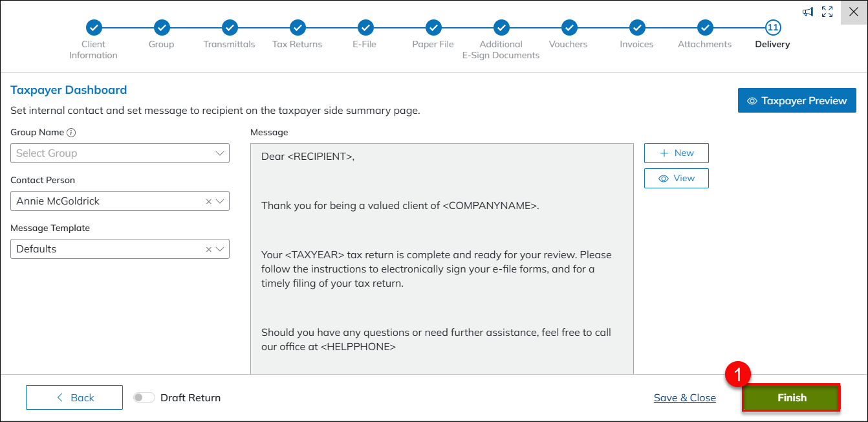This screenshot has width=868, height=422.
Task: Expand the Contact Person dropdown
Action: point(221,201)
